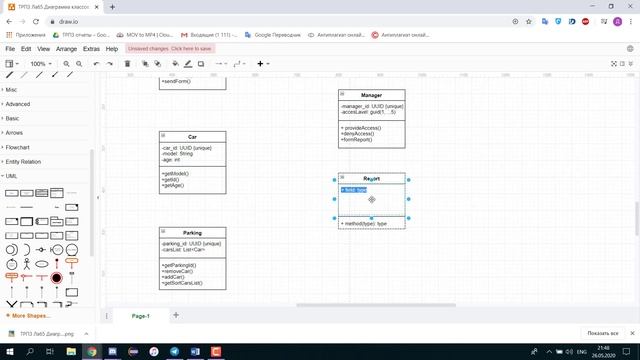The width and height of the screenshot is (640, 360).
Task: Open the Help menu
Action: click(112, 49)
